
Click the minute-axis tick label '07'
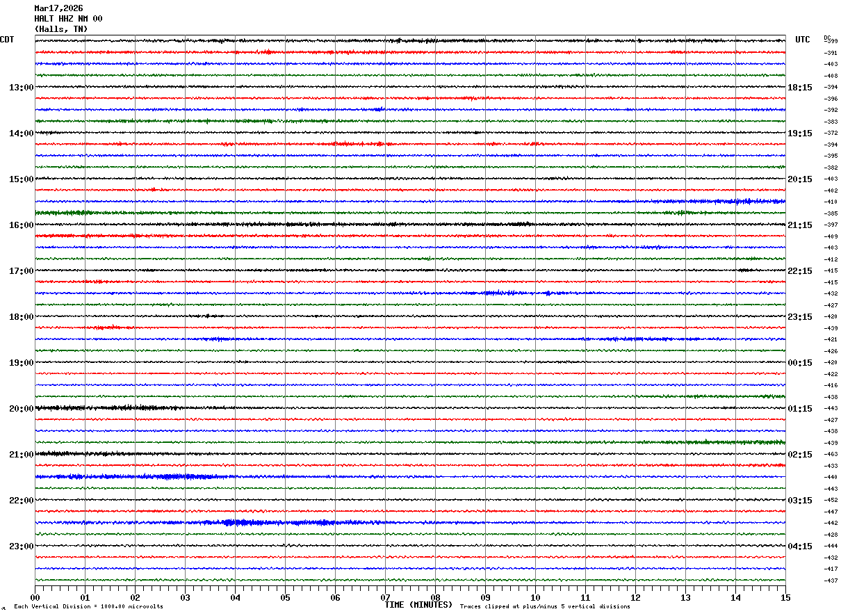[385, 598]
